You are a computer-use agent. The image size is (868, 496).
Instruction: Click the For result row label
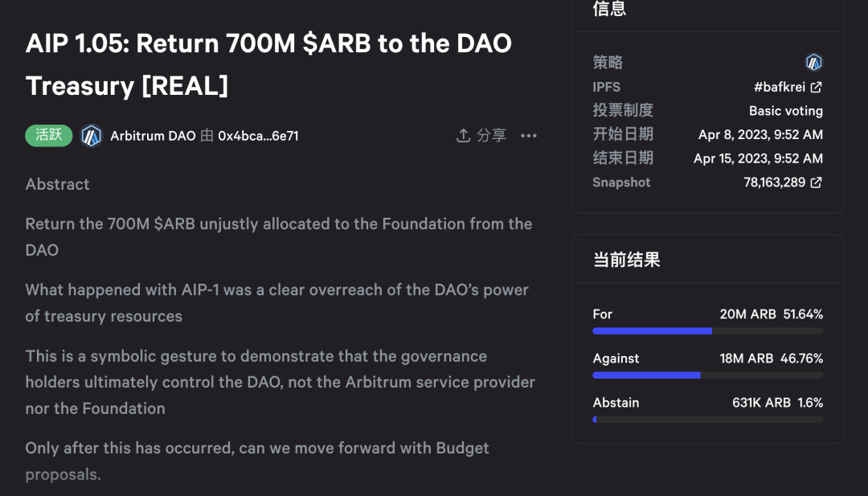602,314
